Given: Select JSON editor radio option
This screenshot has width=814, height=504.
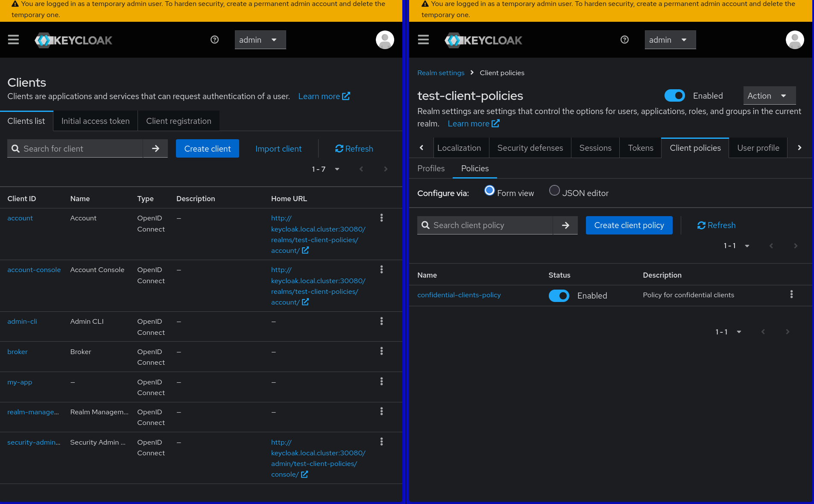Looking at the screenshot, I should click(x=554, y=190).
